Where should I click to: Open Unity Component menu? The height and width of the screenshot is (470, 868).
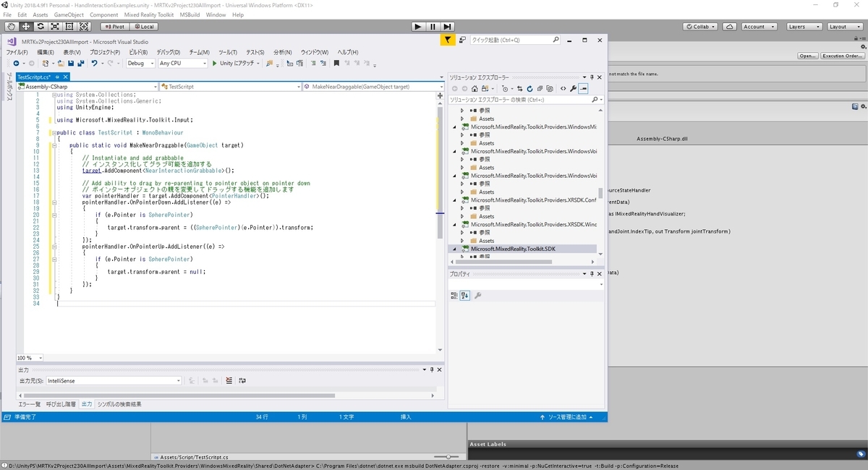[104, 14]
